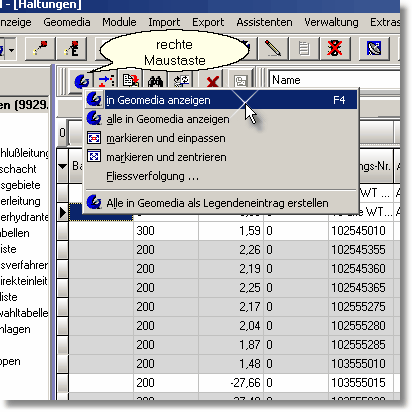This screenshot has width=412, height=412.
Task: Select the 'irekteinleit' entry in left list
Action: [24, 281]
